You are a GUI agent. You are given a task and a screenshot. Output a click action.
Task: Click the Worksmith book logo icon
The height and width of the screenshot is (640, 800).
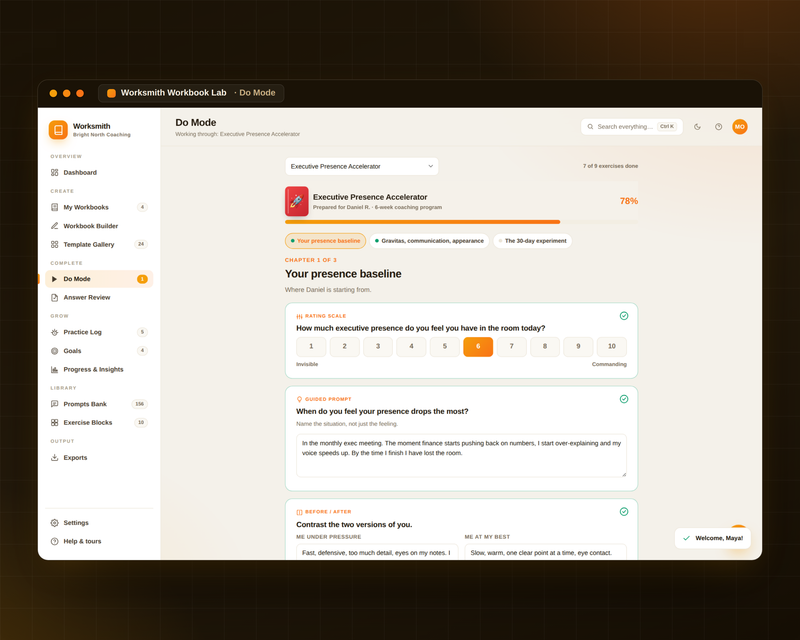point(58,130)
